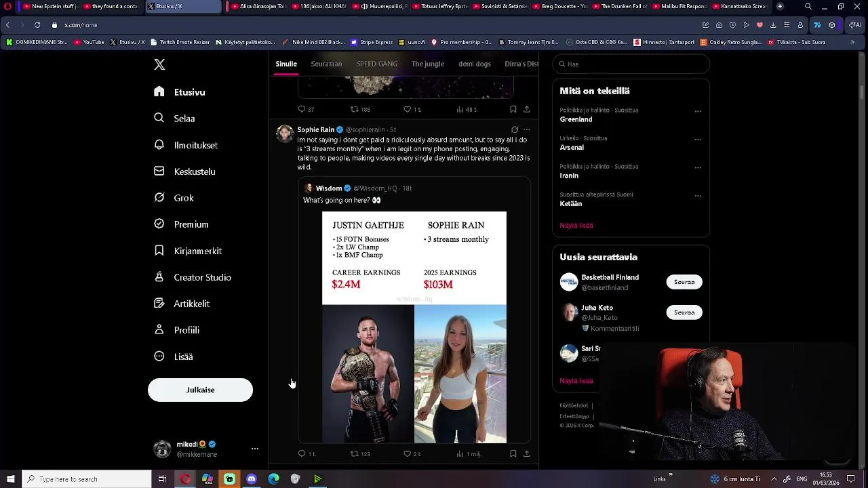Click Näytä lisää under trends
Image resolution: width=868 pixels, height=488 pixels.
coord(576,225)
